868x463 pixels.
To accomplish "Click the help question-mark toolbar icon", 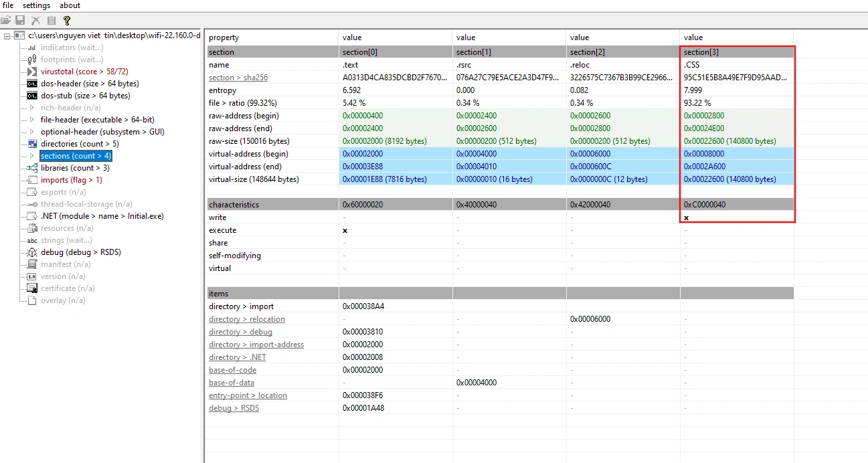I will coord(66,20).
